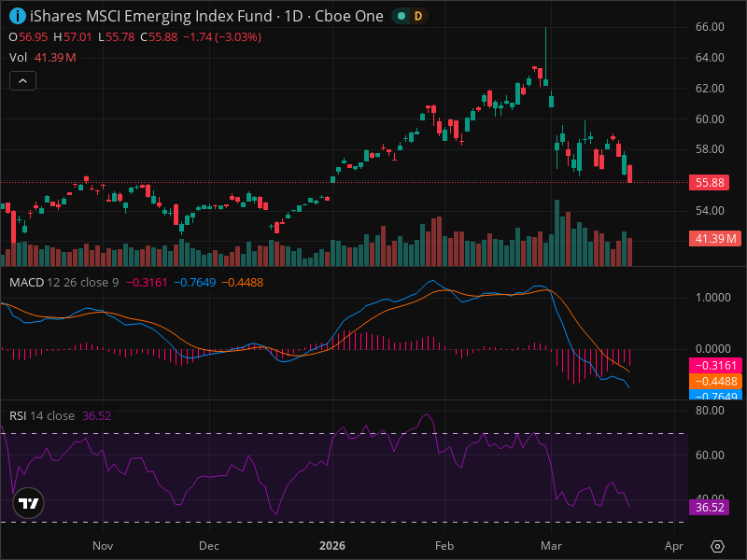Select the RSI 14 close legend

(42, 415)
